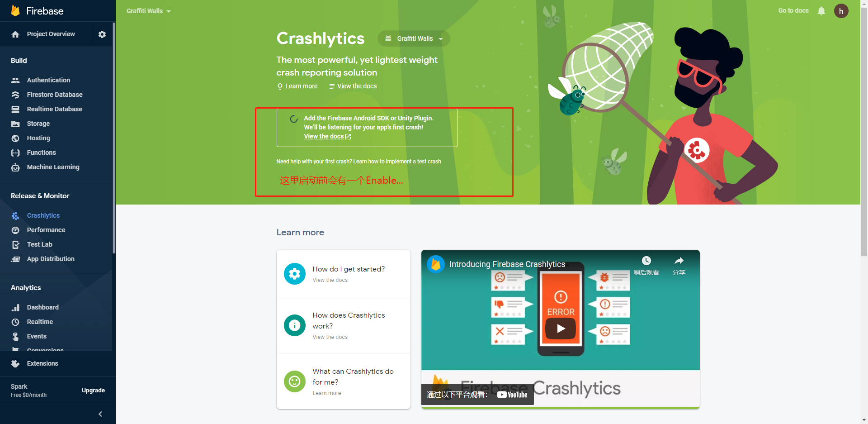Go to Project Overview

[x=51, y=34]
